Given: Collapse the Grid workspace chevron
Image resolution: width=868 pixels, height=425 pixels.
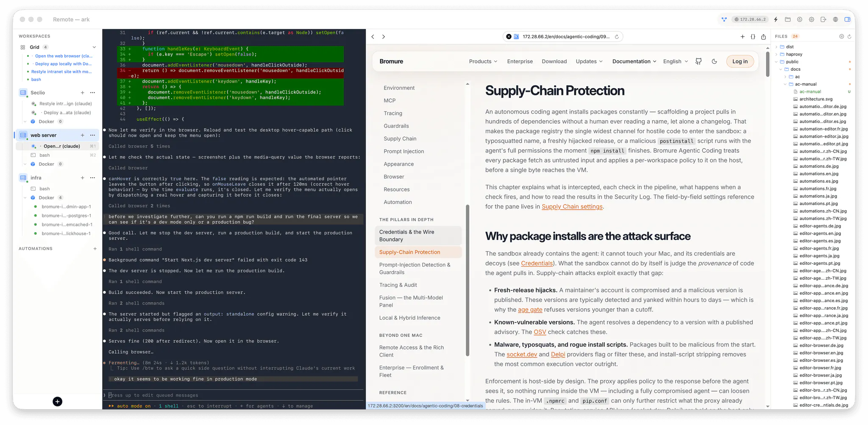Looking at the screenshot, I should pos(94,47).
